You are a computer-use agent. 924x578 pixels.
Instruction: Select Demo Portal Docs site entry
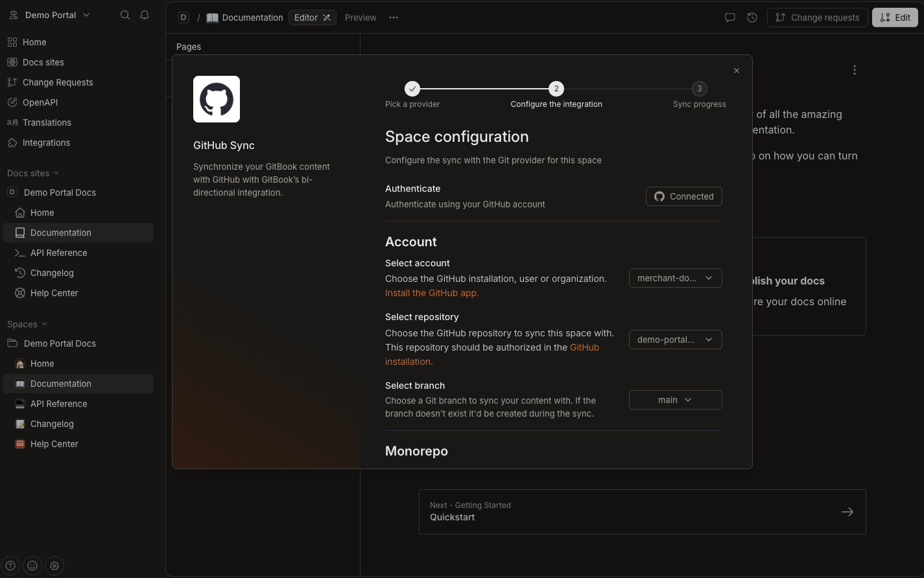coord(78,192)
